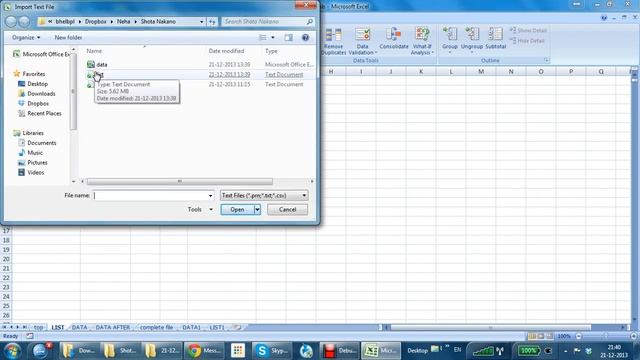Viewport: 640px width, 360px height.
Task: Click New folder button
Action: point(68,38)
